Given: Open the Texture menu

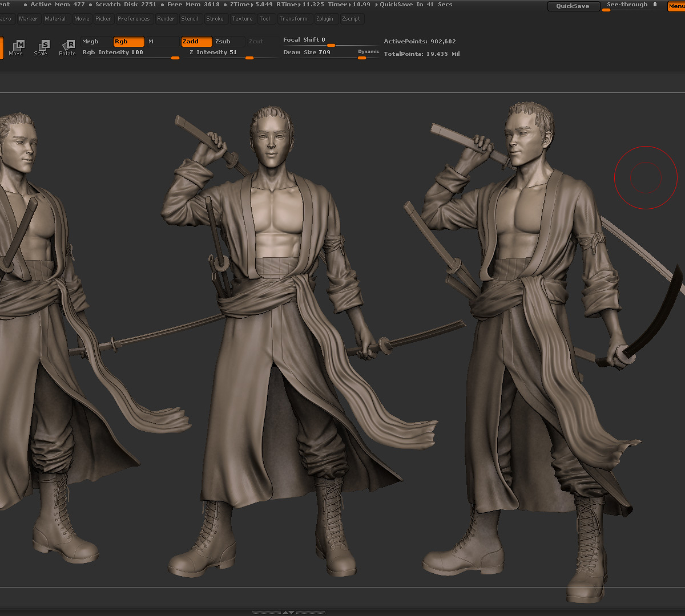Looking at the screenshot, I should click(x=242, y=19).
